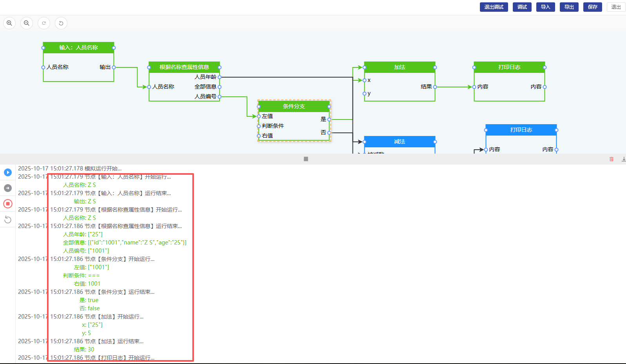Click the zoom in magnifier icon

coord(9,23)
